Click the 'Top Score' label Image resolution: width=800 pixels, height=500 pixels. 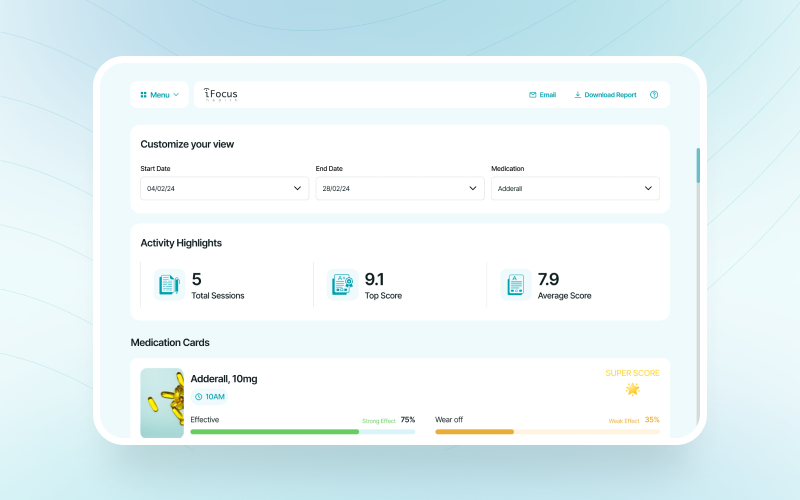tap(383, 295)
